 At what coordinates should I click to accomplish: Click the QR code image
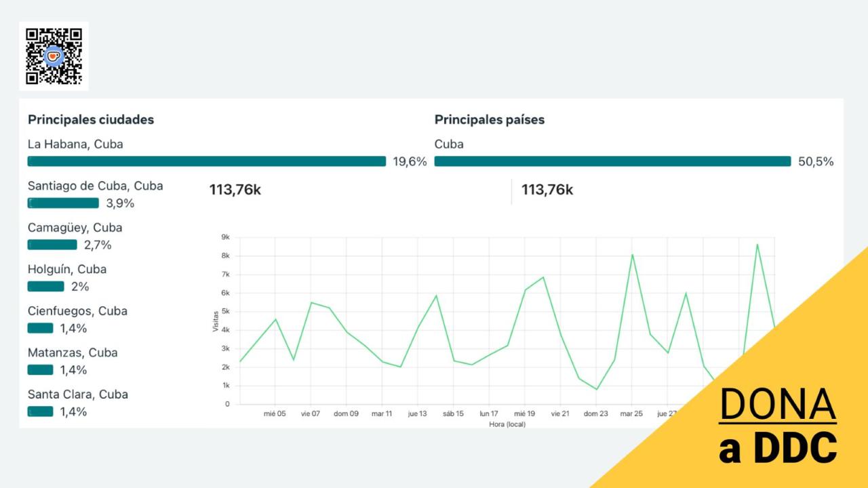pos(54,56)
